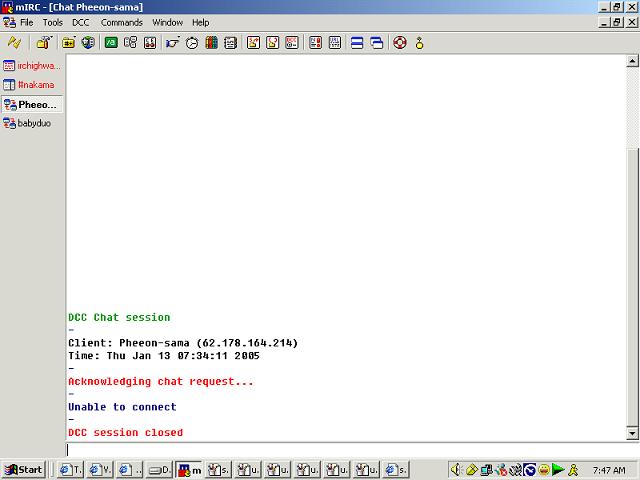640x480 pixels.
Task: Switch to the #nakama channel window
Action: [x=32, y=85]
